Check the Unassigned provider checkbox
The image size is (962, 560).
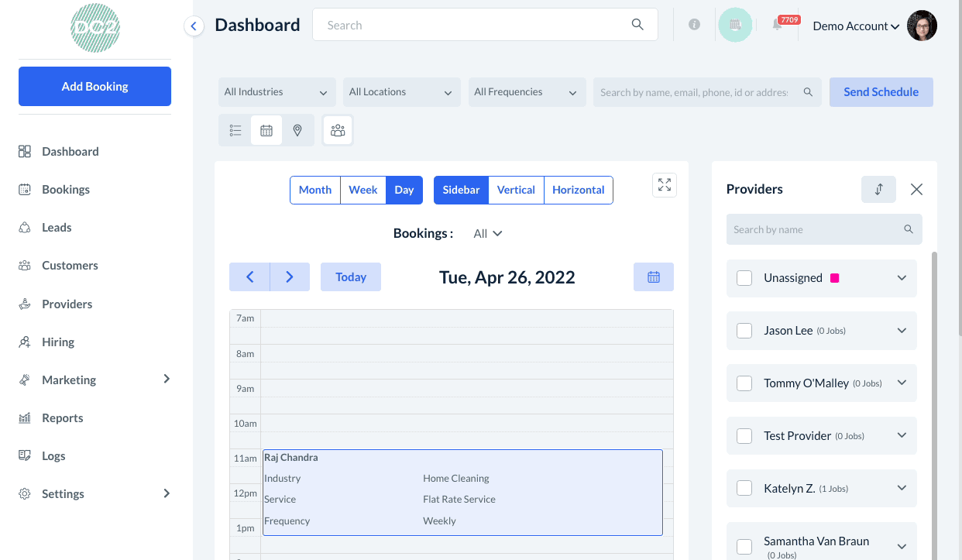click(x=744, y=278)
